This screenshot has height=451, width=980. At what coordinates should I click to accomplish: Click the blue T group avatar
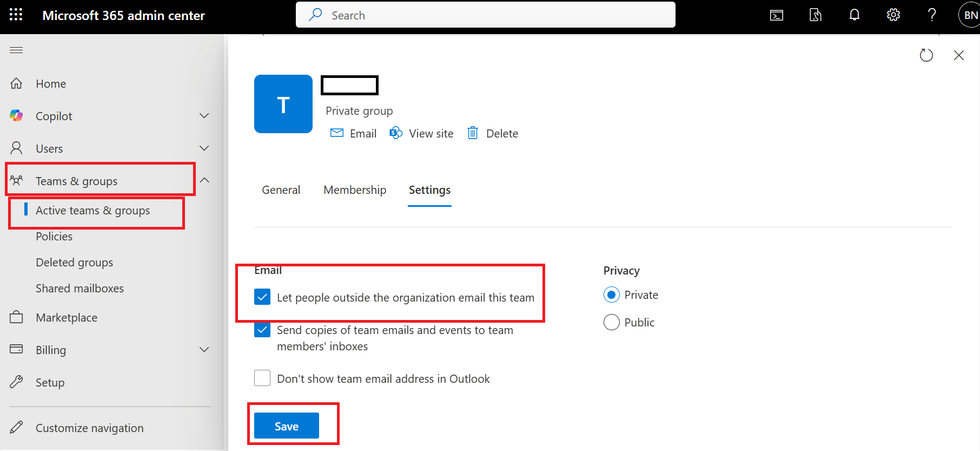(x=283, y=104)
